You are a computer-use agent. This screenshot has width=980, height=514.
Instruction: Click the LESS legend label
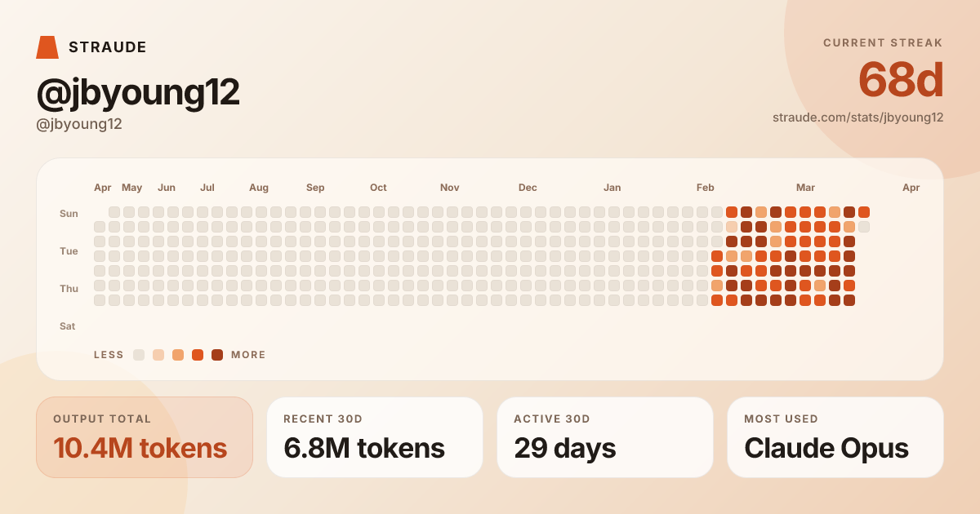click(x=109, y=355)
